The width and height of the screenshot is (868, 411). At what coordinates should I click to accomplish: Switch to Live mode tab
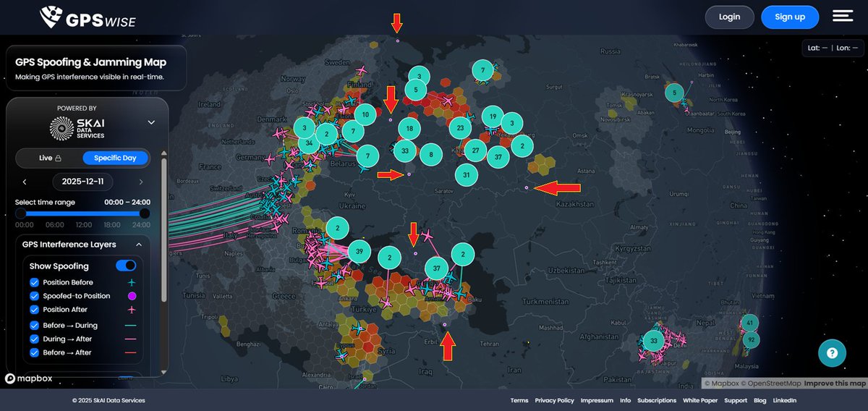49,158
